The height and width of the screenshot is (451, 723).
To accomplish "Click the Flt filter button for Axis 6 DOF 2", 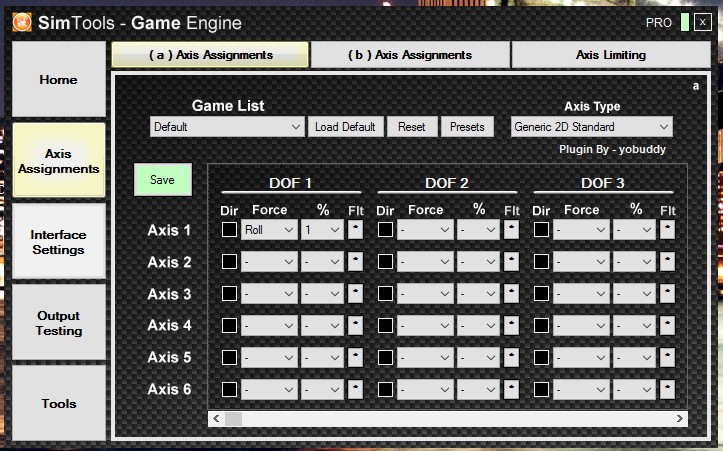I will [x=511, y=389].
